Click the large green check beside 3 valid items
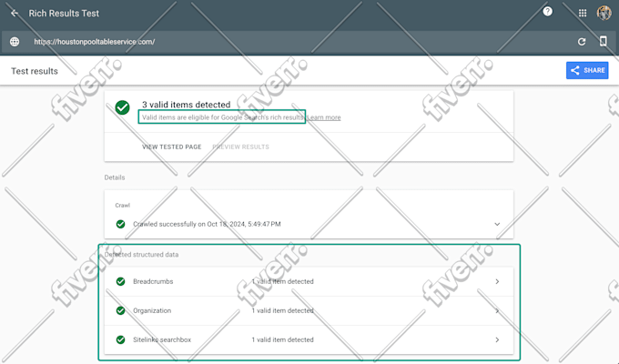Viewport: 619px width, 364px height. pyautogui.click(x=122, y=107)
